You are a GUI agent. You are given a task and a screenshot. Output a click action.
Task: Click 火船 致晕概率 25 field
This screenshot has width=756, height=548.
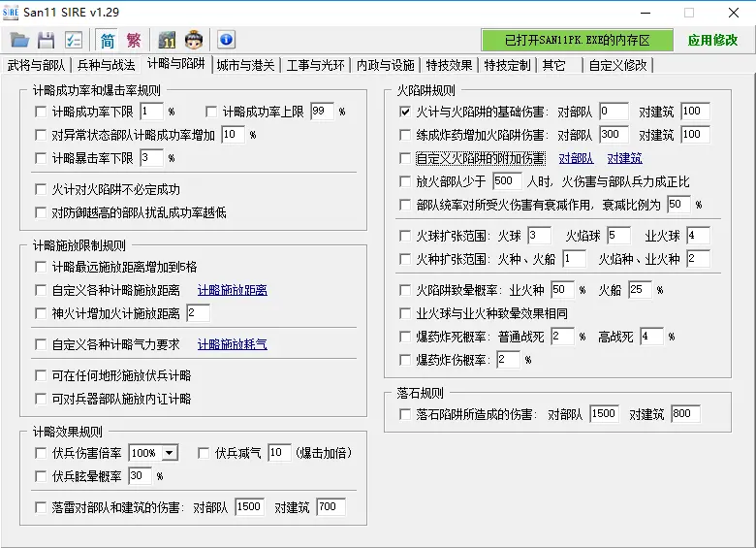[641, 290]
